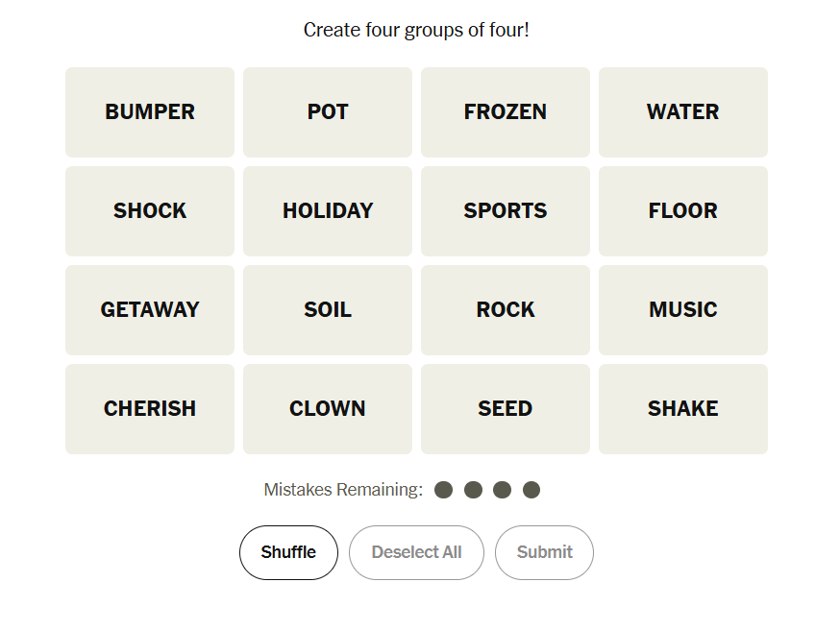The width and height of the screenshot is (840, 631).
Task: Select the BUMPER word tile
Action: 150,112
